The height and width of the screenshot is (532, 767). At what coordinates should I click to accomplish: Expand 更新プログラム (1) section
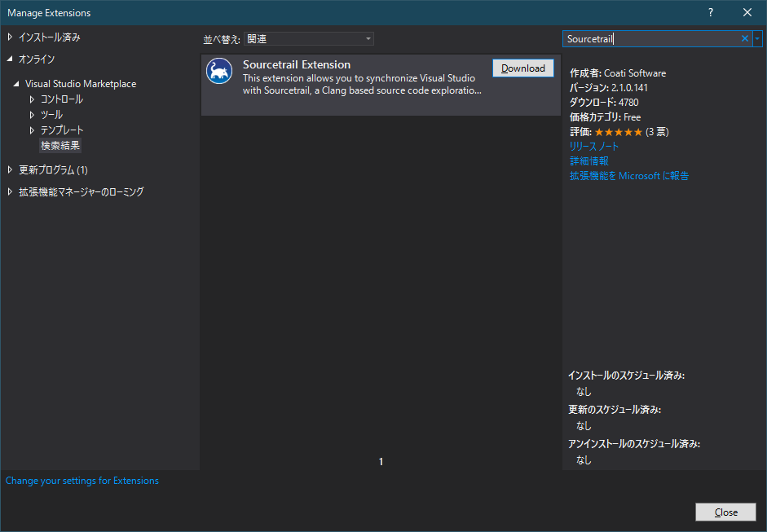pos(11,169)
